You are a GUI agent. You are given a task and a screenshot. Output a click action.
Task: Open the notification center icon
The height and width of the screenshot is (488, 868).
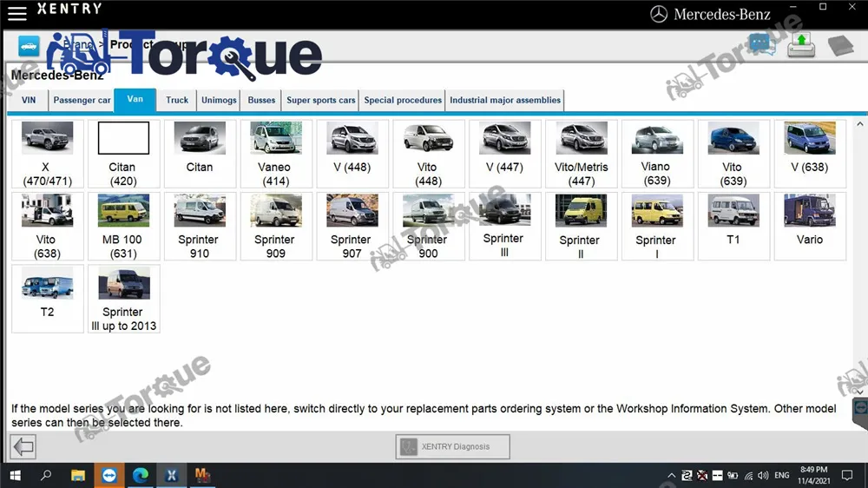847,475
